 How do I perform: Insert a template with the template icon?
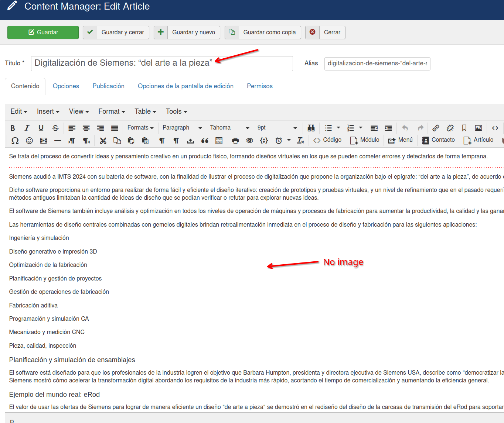pyautogui.click(x=219, y=140)
